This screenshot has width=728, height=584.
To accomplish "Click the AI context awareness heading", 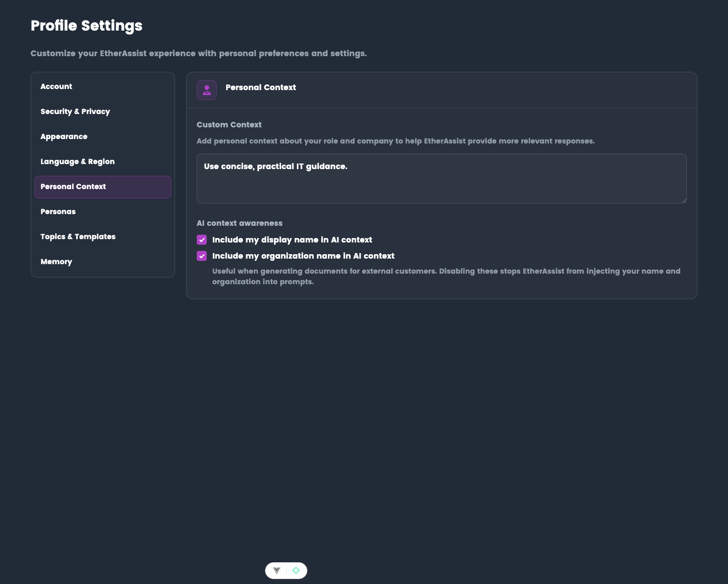I will coord(240,224).
